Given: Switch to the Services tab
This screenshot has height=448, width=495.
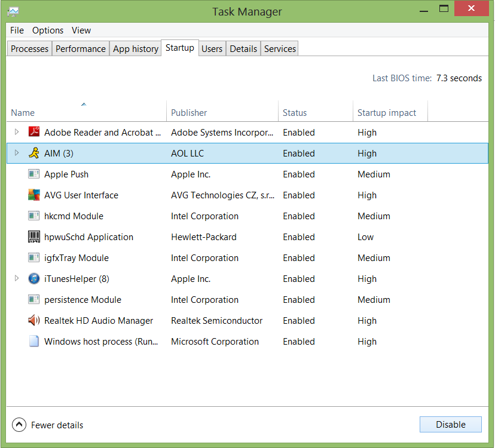Looking at the screenshot, I should [x=280, y=48].
